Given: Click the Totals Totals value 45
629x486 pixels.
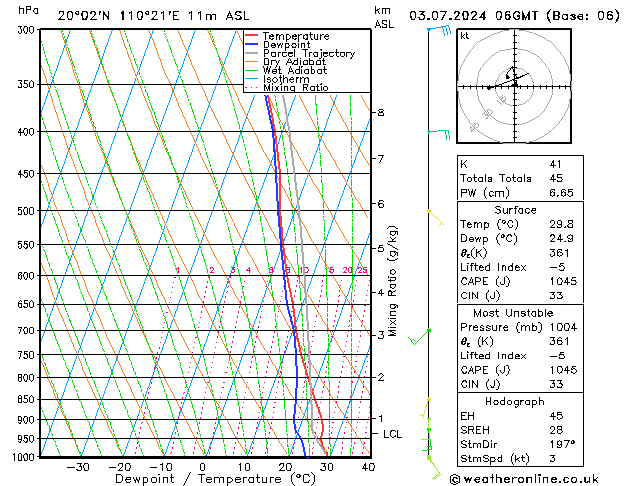Looking at the screenshot, I should point(556,178).
